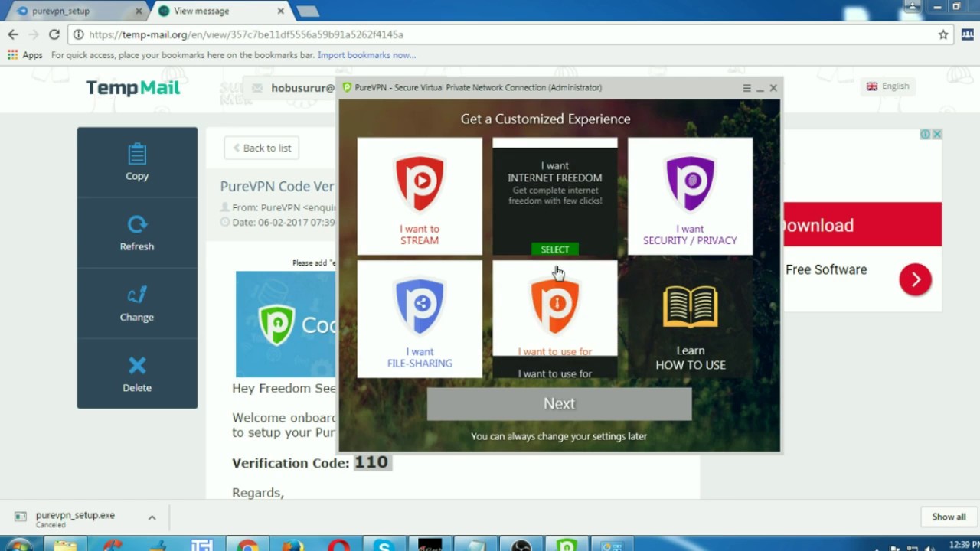The image size is (980, 551).
Task: Click Refresh in the TempMail sidebar
Action: click(137, 233)
